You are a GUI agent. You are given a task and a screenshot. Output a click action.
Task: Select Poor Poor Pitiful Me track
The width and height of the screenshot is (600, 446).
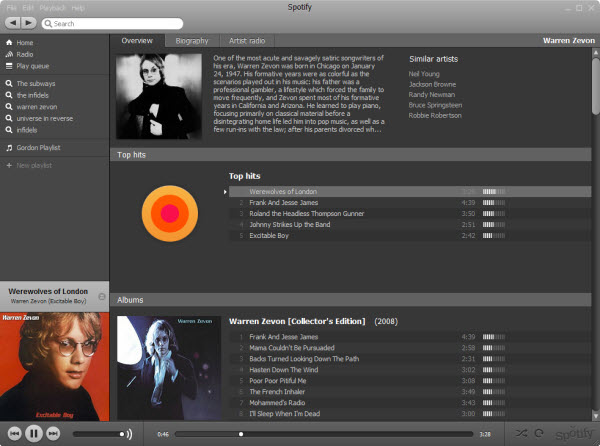click(410, 381)
